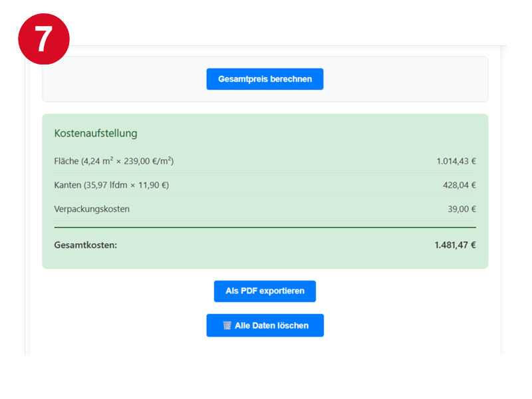This screenshot has height=399, width=532.
Task: Click the separator line above Gesamtkosten
Action: [x=265, y=226]
